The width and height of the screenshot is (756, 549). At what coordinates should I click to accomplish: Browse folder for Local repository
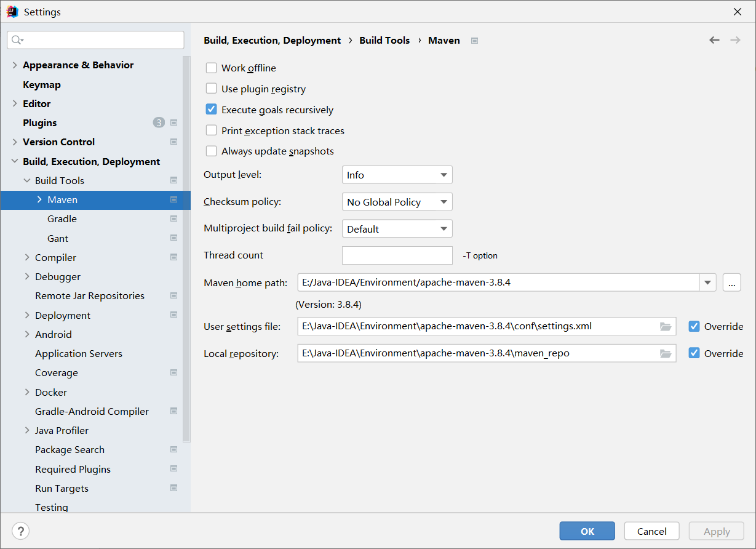[666, 353]
